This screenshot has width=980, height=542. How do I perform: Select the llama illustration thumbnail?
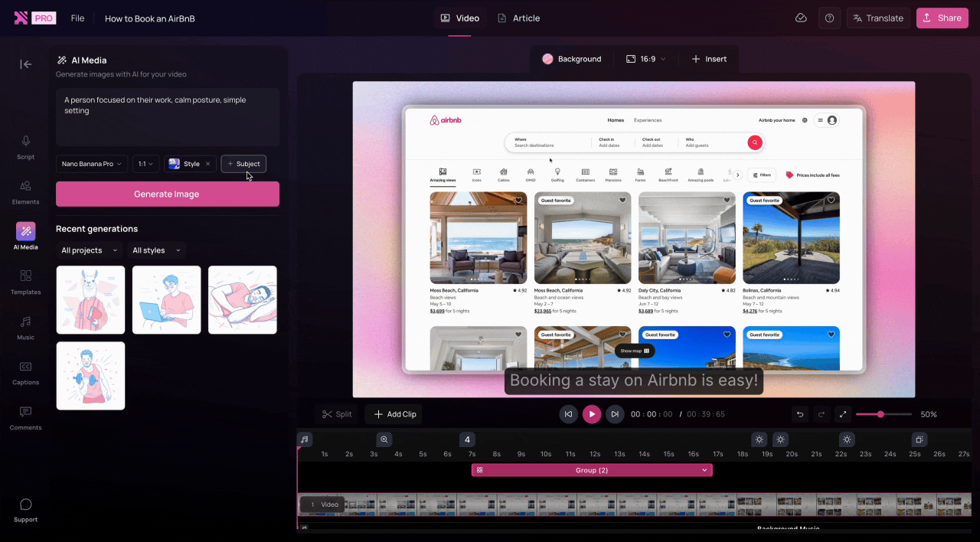click(x=90, y=300)
